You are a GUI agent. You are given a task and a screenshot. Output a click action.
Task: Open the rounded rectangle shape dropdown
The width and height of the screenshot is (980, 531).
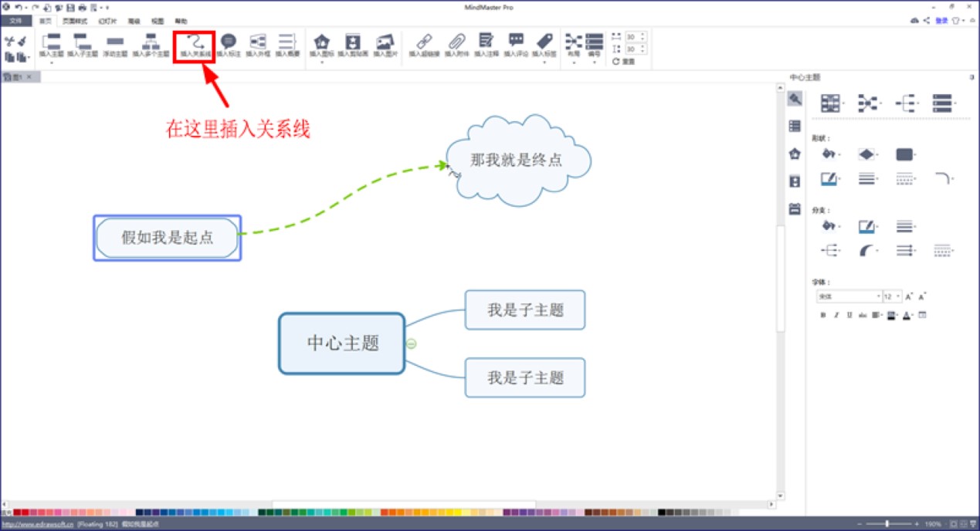(907, 154)
